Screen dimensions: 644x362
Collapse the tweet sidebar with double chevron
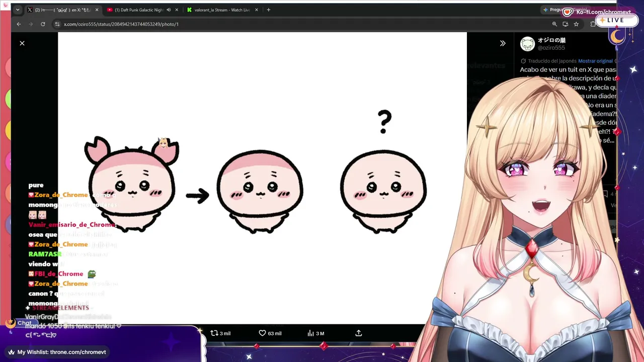tap(503, 43)
